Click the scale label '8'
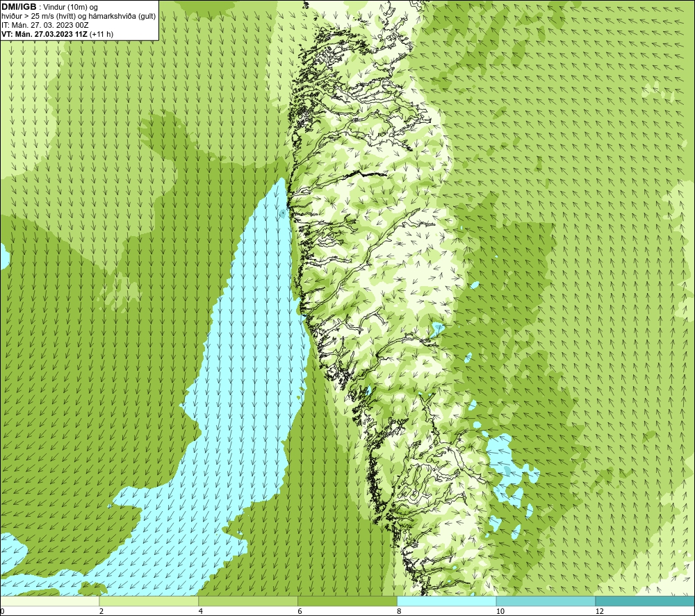This screenshot has height=616, width=695. click(400, 611)
